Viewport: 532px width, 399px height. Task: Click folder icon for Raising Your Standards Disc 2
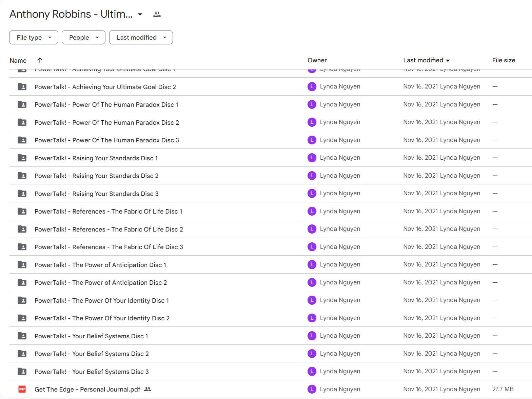[x=22, y=176]
